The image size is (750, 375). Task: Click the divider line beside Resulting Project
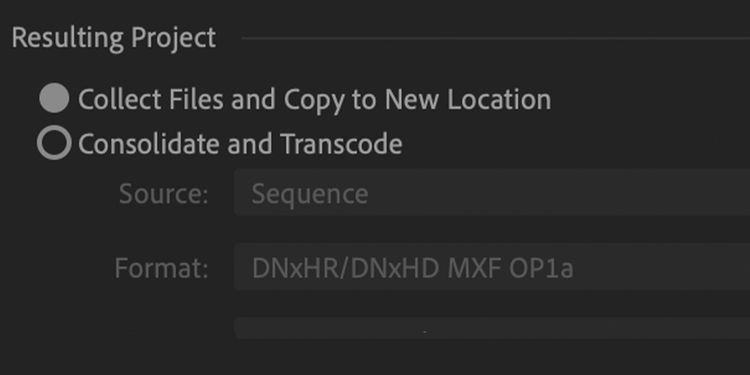click(x=496, y=38)
